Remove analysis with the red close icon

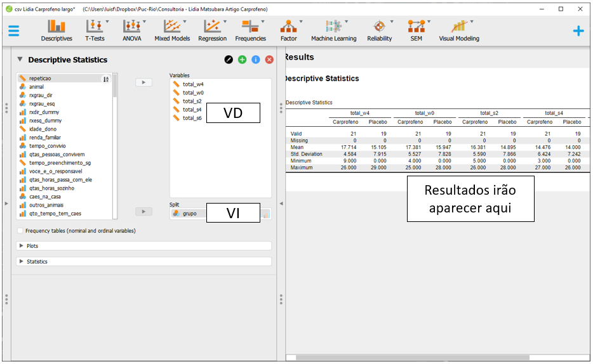[269, 60]
